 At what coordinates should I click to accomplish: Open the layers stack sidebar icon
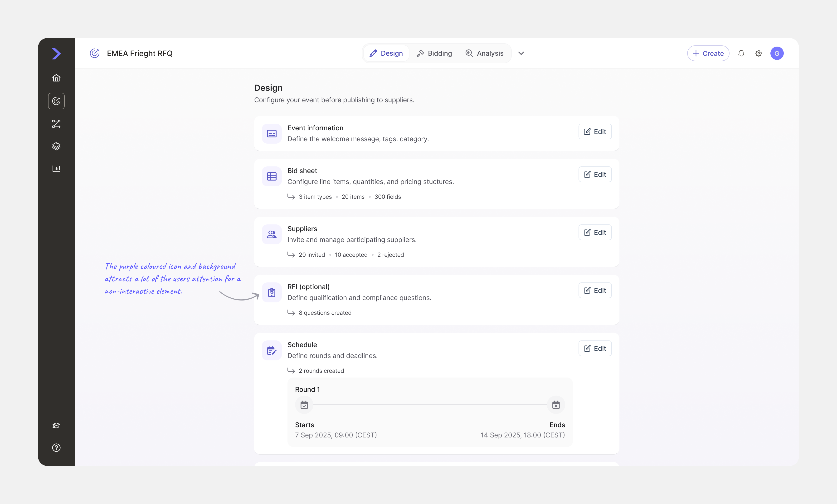click(56, 146)
